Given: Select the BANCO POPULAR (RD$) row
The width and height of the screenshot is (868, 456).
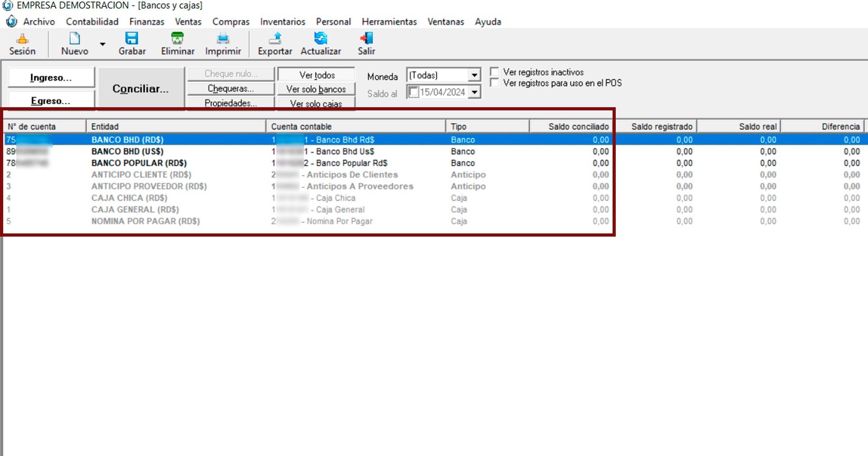Looking at the screenshot, I should coord(139,163).
